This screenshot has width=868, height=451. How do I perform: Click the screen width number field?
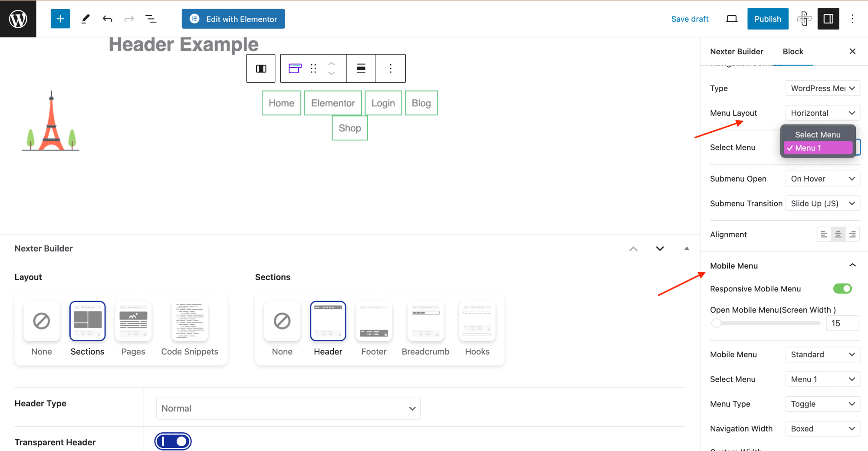coord(842,324)
